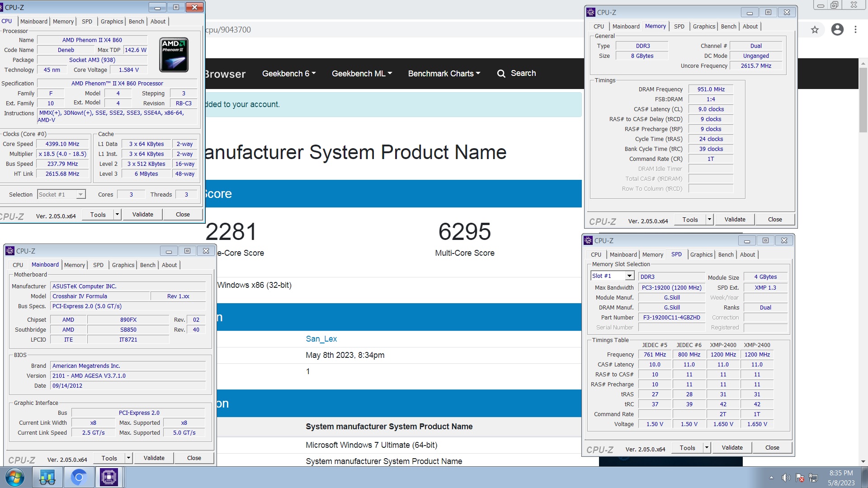Click the multi-core score 6295
868x488 pixels.
click(x=464, y=232)
